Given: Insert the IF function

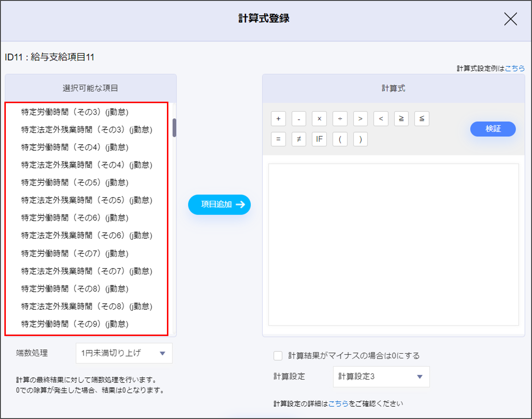Looking at the screenshot, I should click(319, 139).
